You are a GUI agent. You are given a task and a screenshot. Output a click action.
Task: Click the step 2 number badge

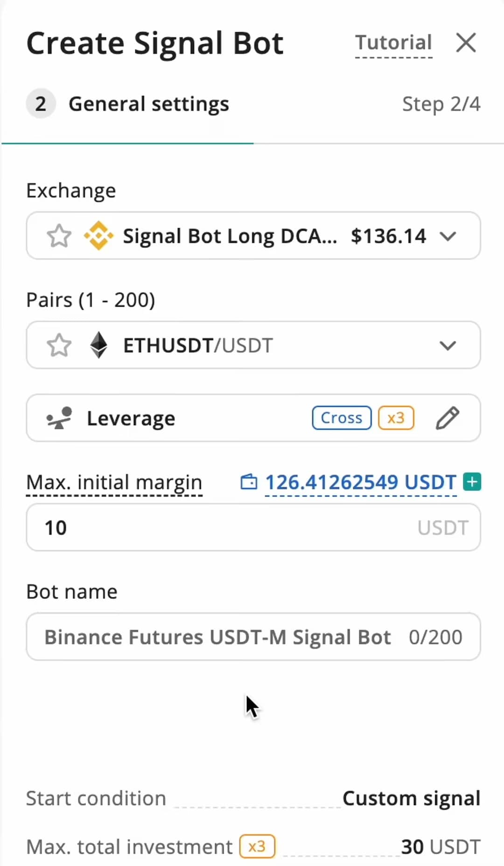click(x=41, y=104)
